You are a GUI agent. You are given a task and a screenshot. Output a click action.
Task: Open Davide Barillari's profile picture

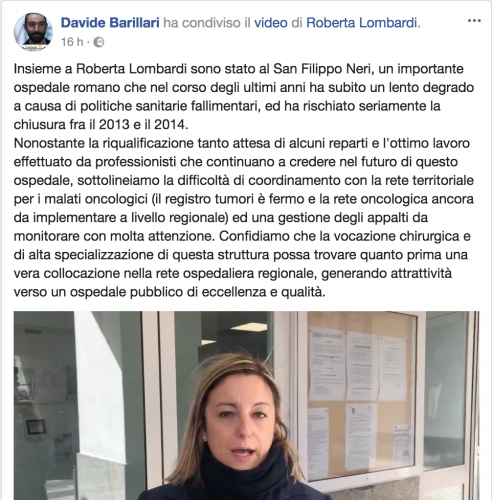pyautogui.click(x=33, y=32)
